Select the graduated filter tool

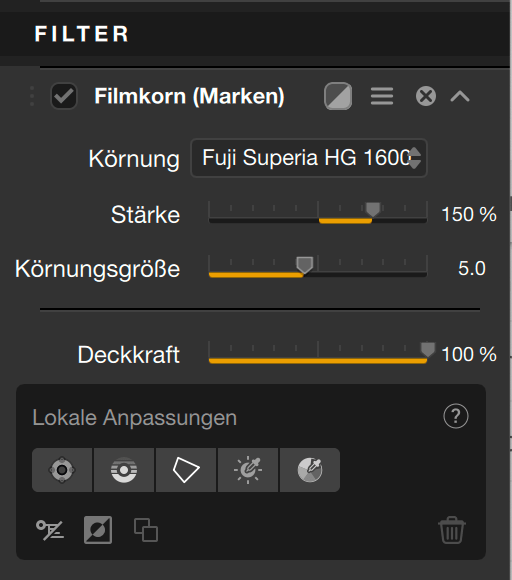coord(124,470)
